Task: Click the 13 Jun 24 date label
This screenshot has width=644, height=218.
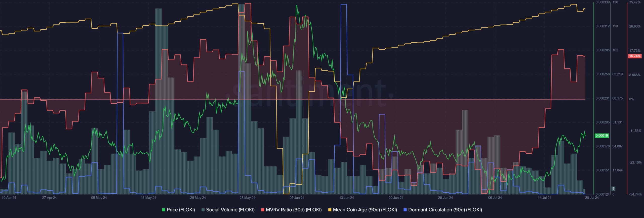Action: pyautogui.click(x=346, y=198)
